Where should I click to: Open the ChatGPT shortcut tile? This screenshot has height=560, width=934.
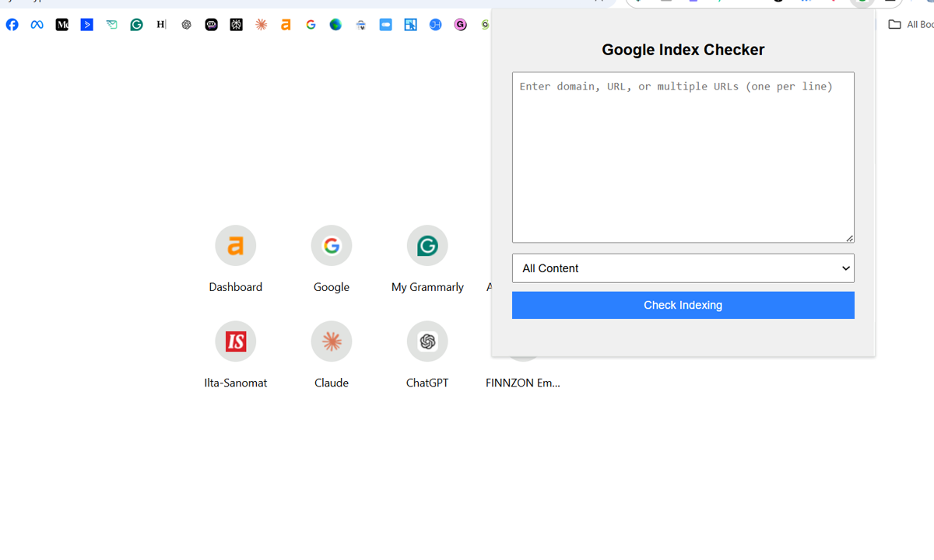point(427,341)
